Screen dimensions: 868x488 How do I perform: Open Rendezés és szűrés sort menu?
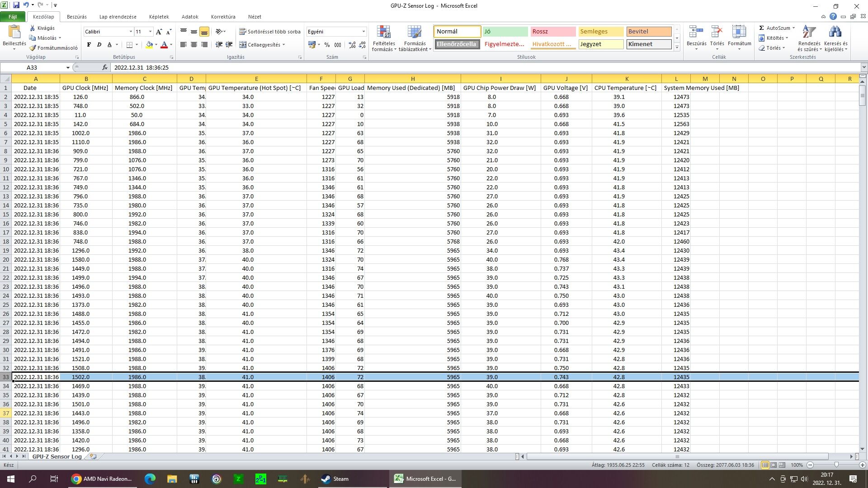[x=809, y=38]
